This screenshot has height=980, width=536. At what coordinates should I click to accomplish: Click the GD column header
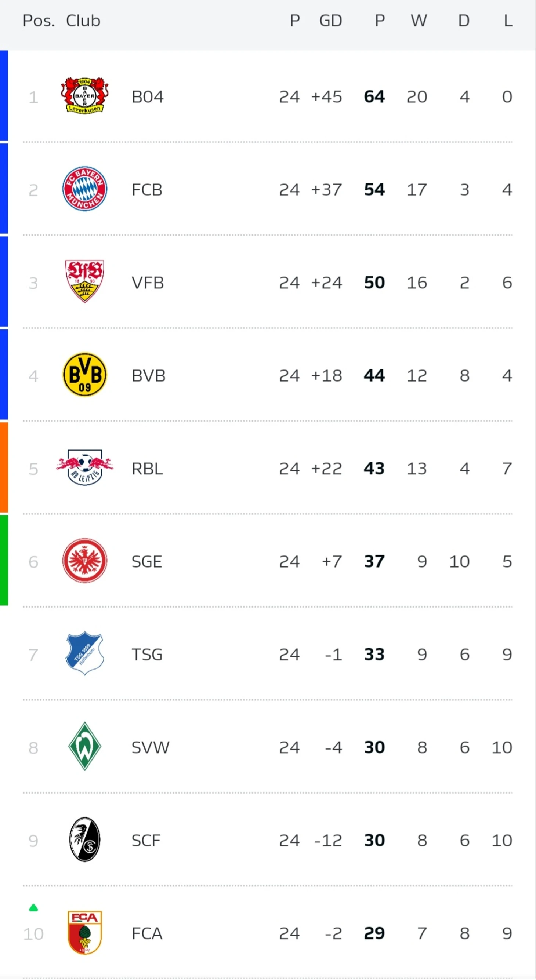coord(330,21)
